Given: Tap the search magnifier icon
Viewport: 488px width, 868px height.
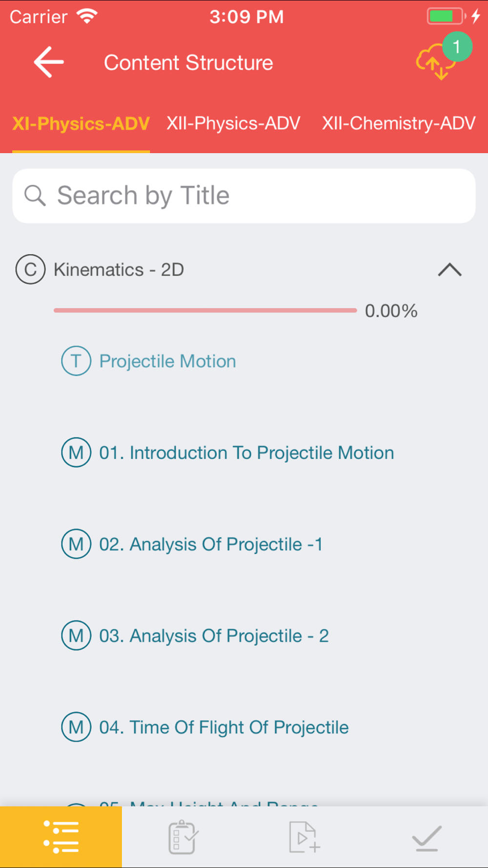Looking at the screenshot, I should click(x=35, y=196).
